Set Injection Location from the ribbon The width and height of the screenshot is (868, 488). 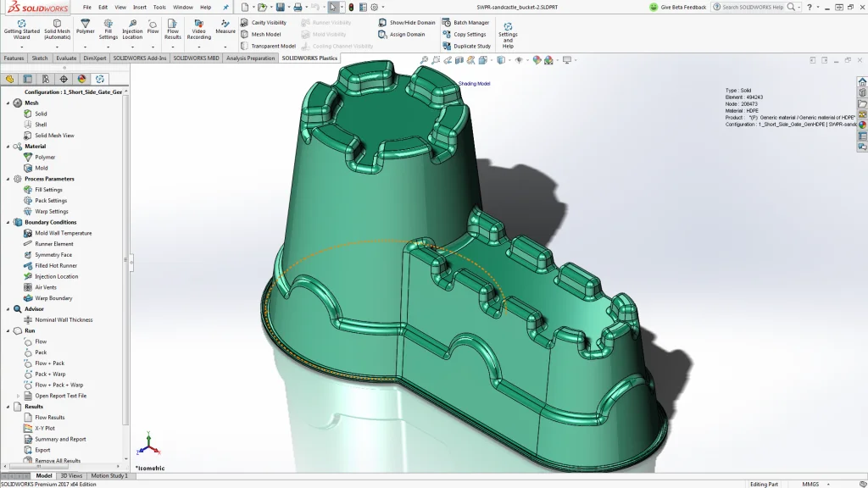[132, 29]
